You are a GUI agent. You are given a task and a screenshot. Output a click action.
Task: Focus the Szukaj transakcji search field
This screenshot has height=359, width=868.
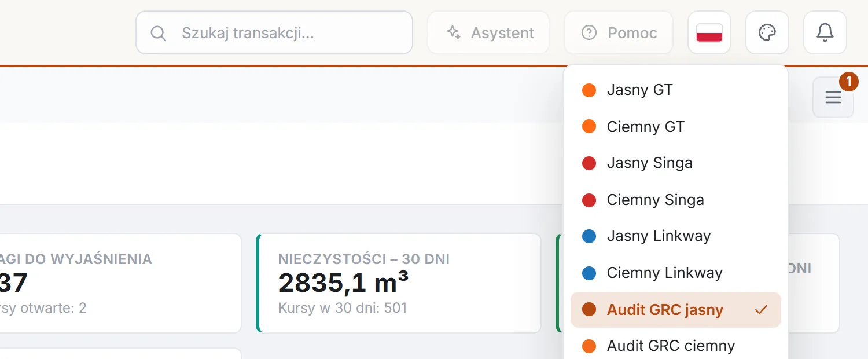click(274, 33)
